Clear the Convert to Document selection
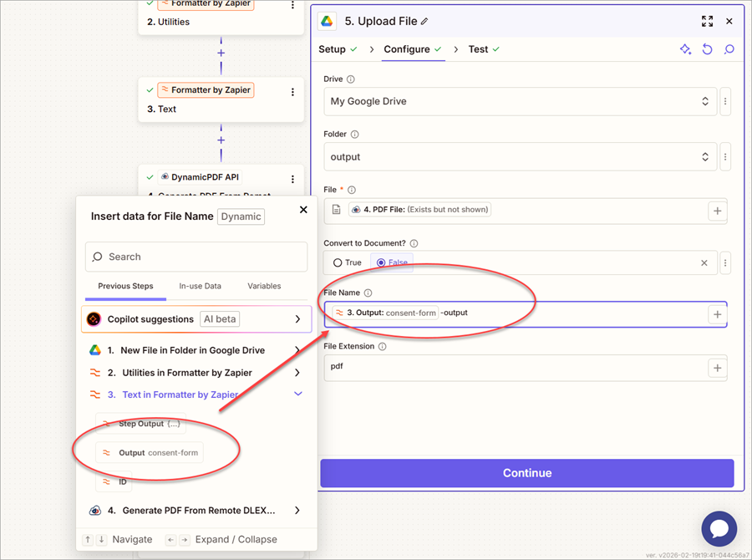 click(704, 262)
